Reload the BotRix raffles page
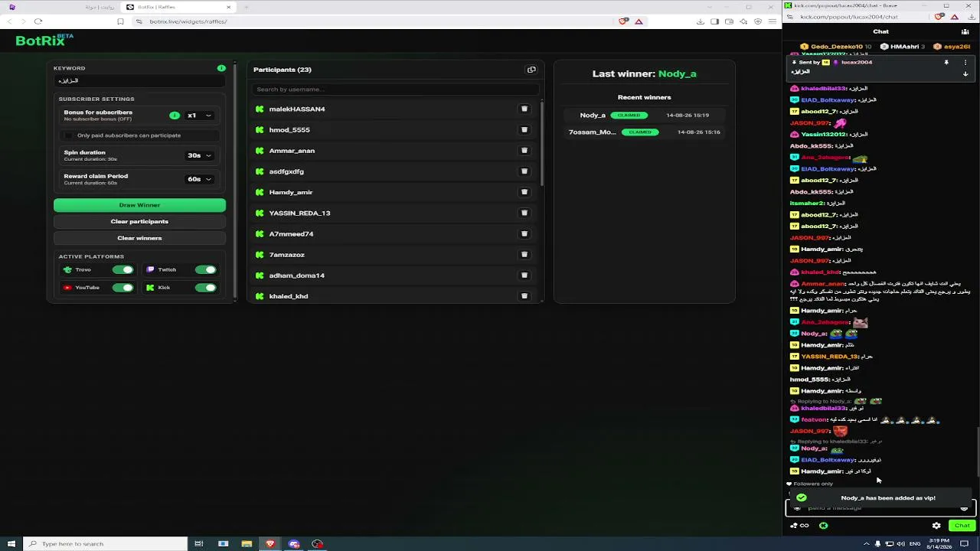 tap(38, 21)
